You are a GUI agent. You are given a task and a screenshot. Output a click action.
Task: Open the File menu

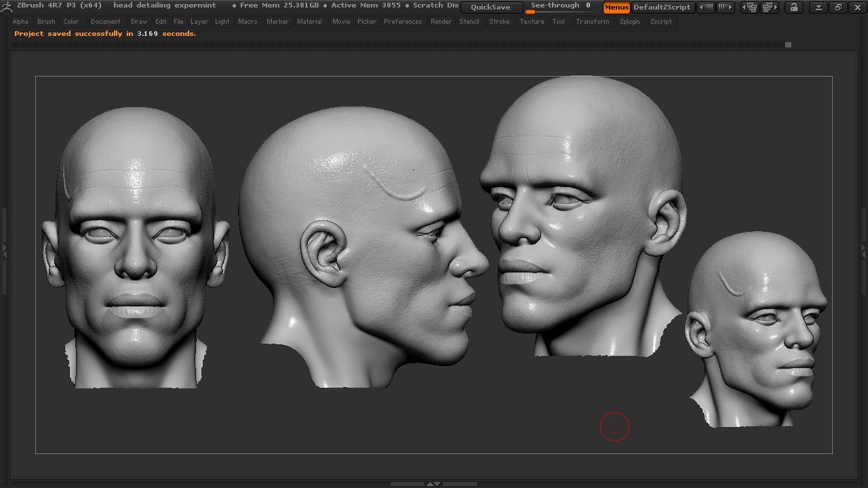coord(178,22)
